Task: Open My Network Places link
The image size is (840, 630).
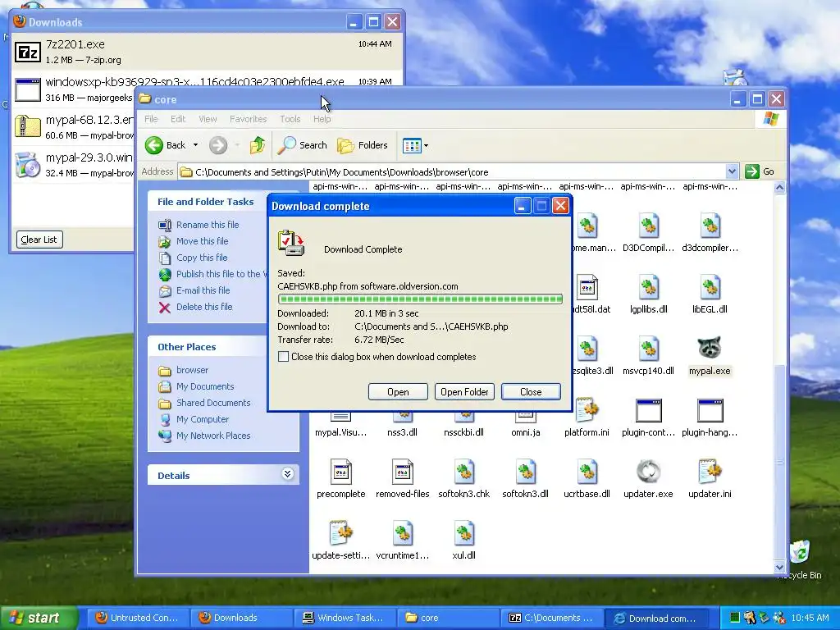Action: click(213, 436)
